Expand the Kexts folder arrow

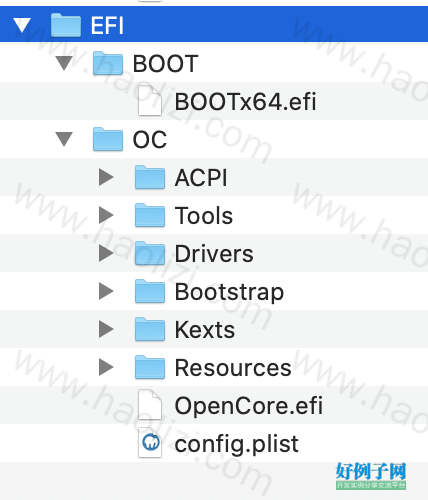tap(106, 329)
